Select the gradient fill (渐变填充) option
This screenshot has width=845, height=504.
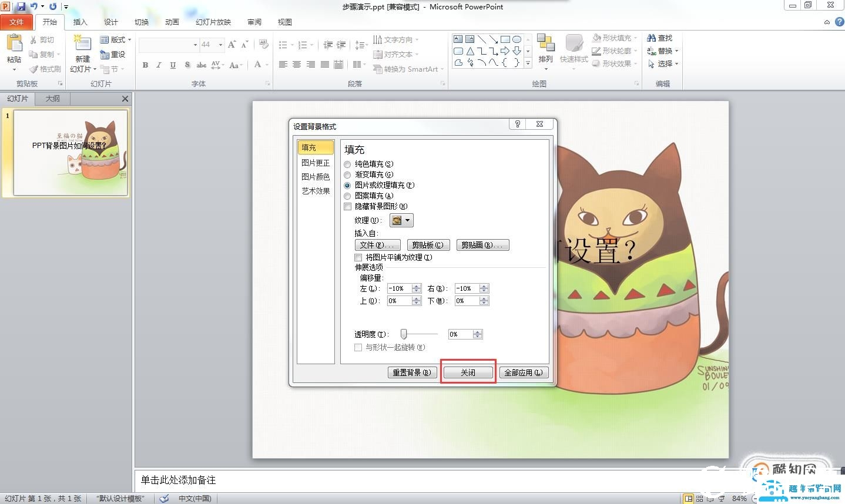(347, 175)
